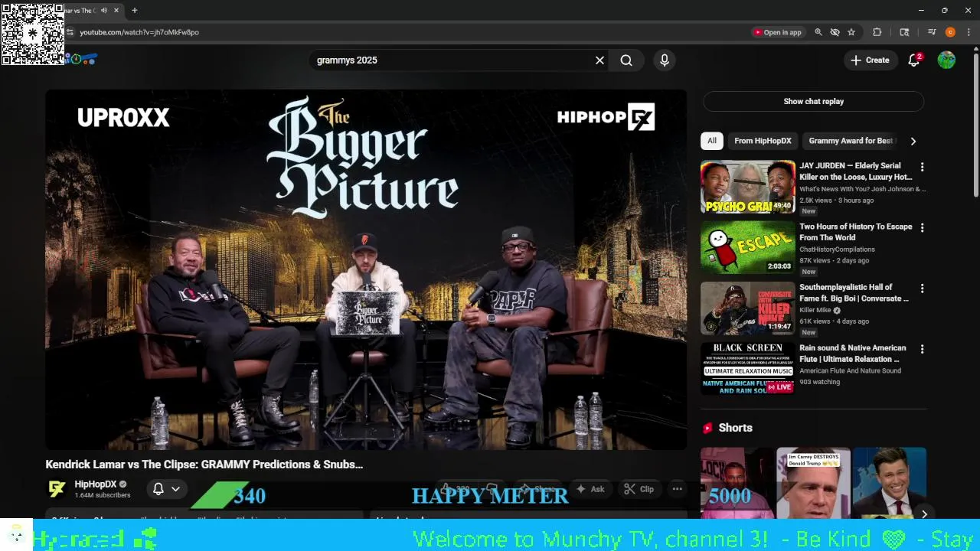
Task: Click the Ask button
Action: (590, 489)
